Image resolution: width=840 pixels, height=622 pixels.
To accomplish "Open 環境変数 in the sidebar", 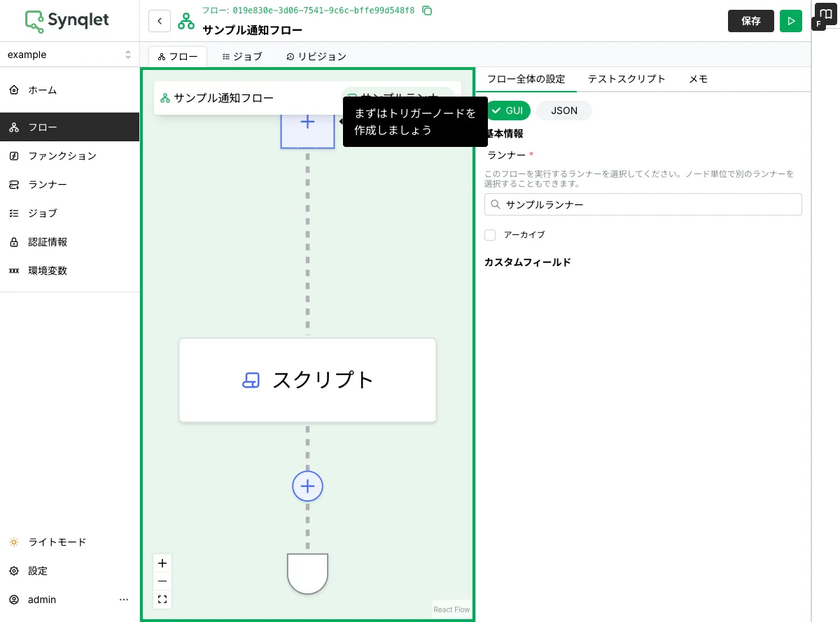I will coord(69,271).
